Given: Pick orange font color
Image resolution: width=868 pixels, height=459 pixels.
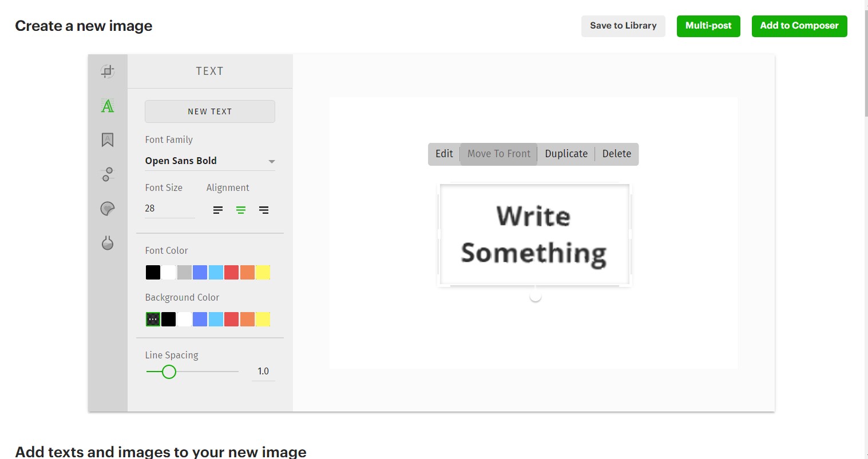Looking at the screenshot, I should pos(247,273).
